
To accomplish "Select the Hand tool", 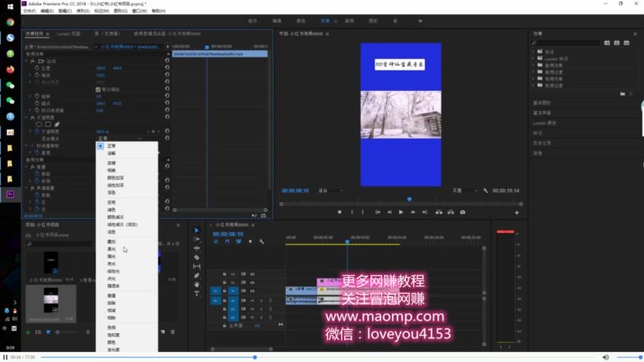I will point(197,285).
